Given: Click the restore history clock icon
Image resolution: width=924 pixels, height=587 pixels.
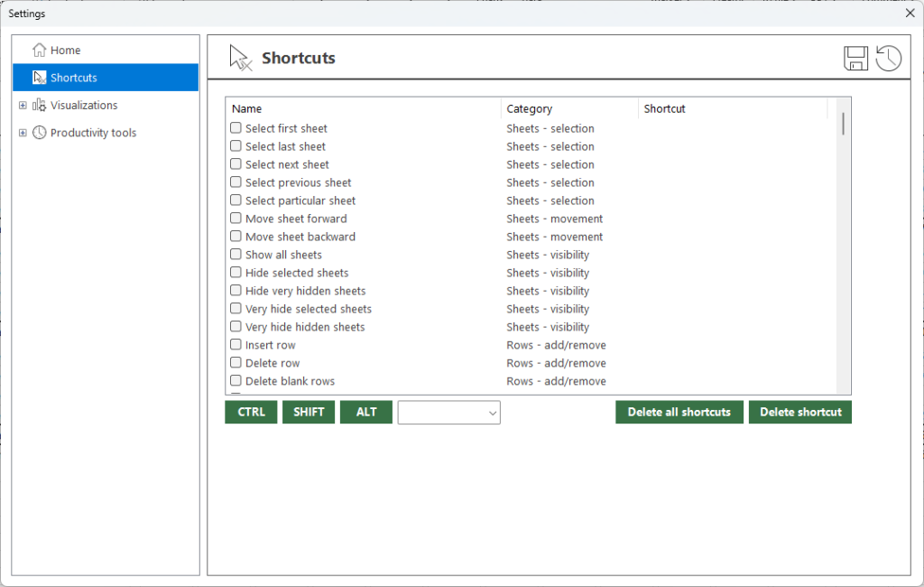Looking at the screenshot, I should pos(889,59).
